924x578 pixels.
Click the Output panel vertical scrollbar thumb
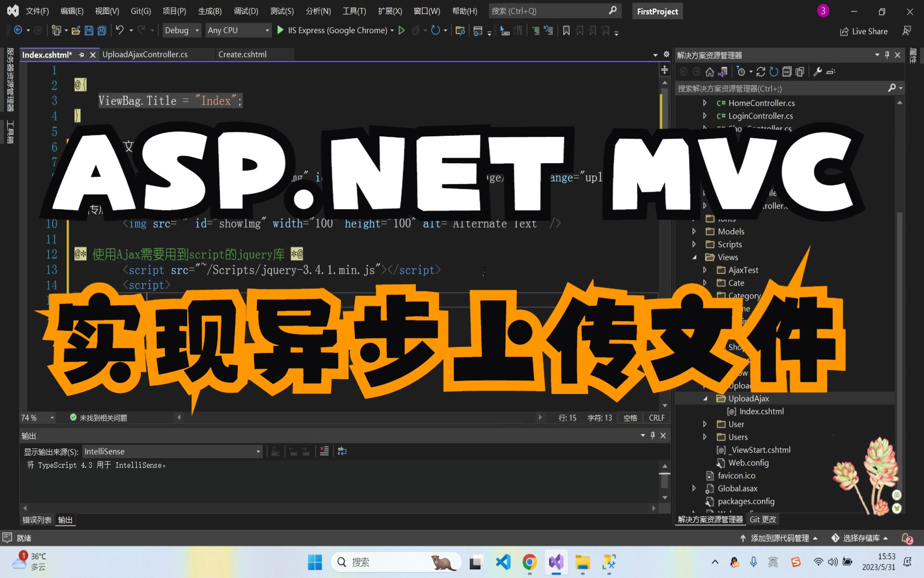click(665, 480)
